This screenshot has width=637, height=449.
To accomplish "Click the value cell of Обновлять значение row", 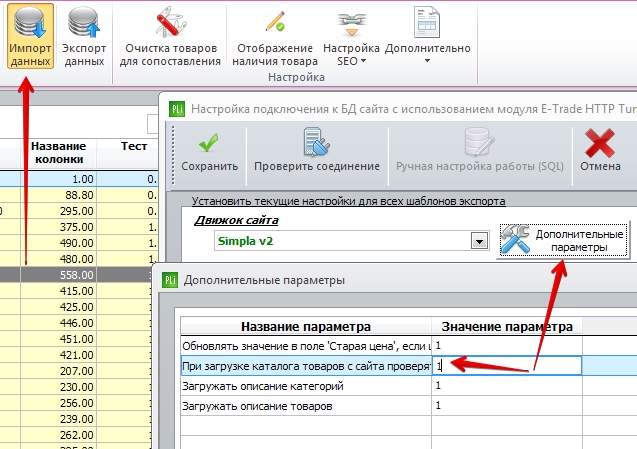I will click(507, 346).
